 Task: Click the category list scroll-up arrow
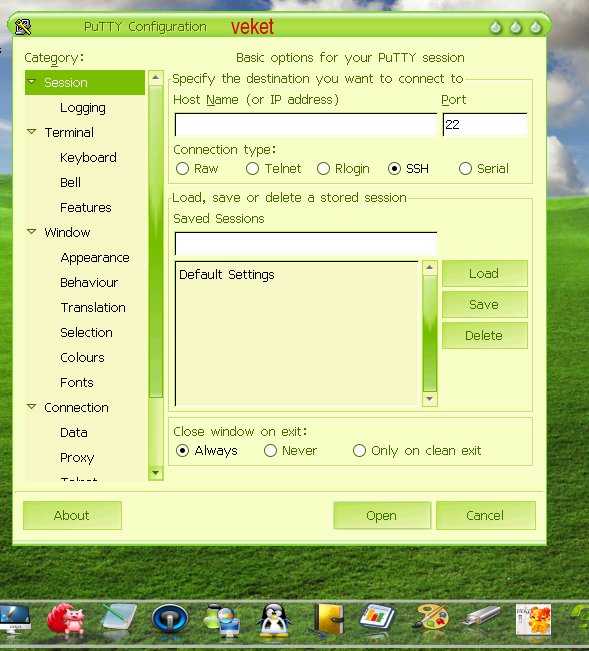point(156,78)
